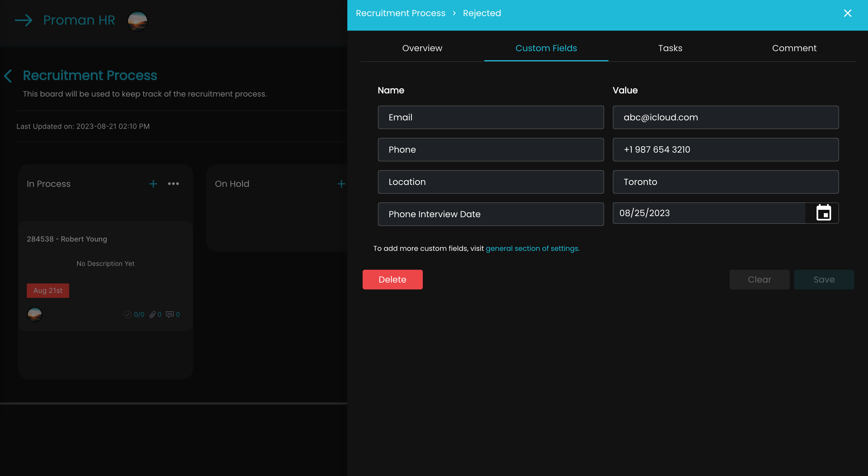Click Recruitment Process breadcrumb in header
The height and width of the screenshot is (476, 868).
click(400, 13)
